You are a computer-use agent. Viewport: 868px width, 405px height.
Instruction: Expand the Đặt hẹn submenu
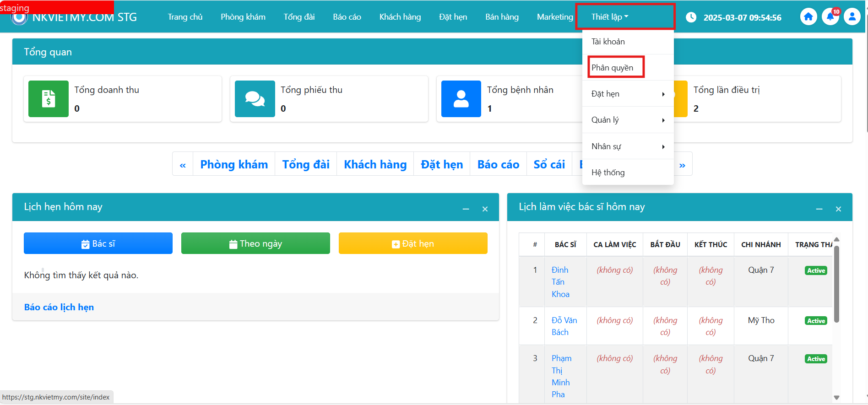(628, 94)
